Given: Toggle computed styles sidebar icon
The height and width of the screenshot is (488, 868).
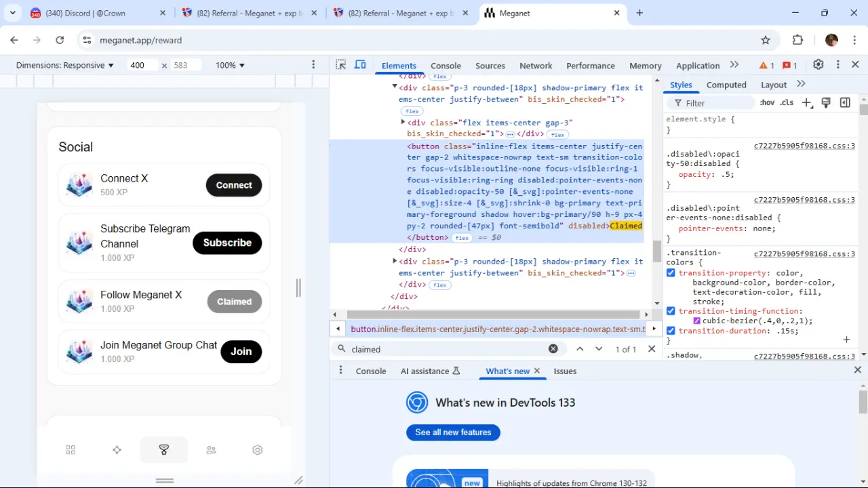Looking at the screenshot, I should click(845, 103).
